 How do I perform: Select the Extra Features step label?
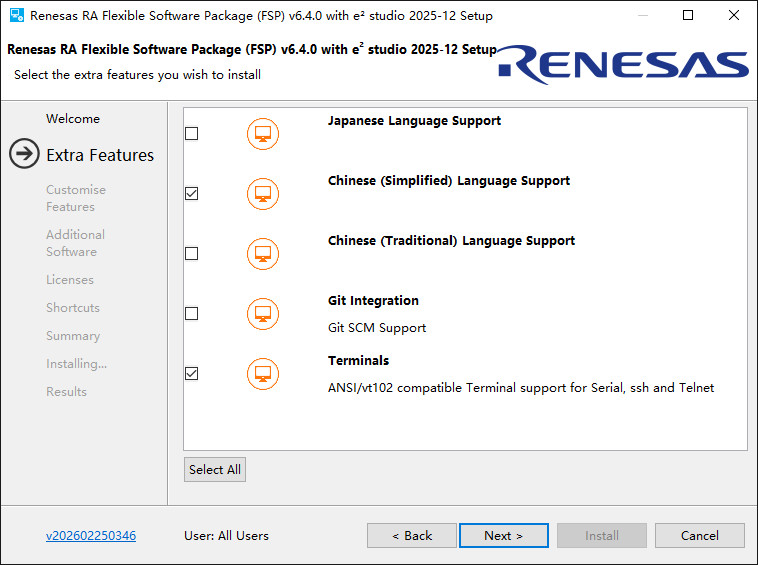100,155
